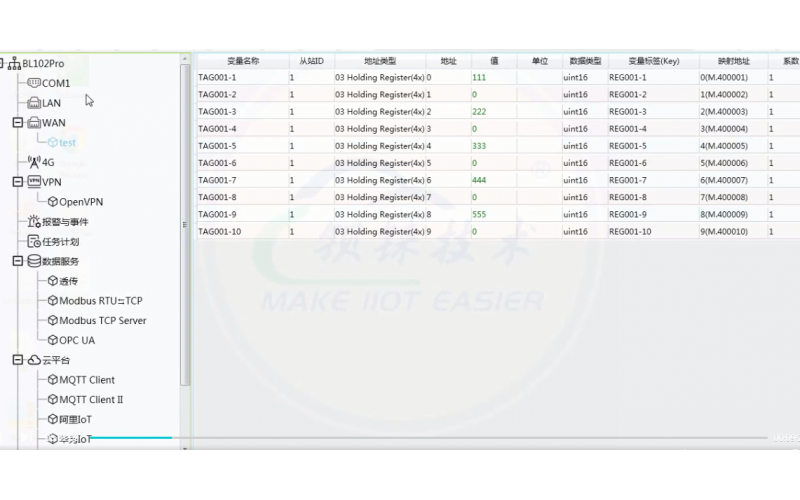This screenshot has width=800, height=500.
Task: Open the Modbus TCP Server item
Action: point(102,321)
